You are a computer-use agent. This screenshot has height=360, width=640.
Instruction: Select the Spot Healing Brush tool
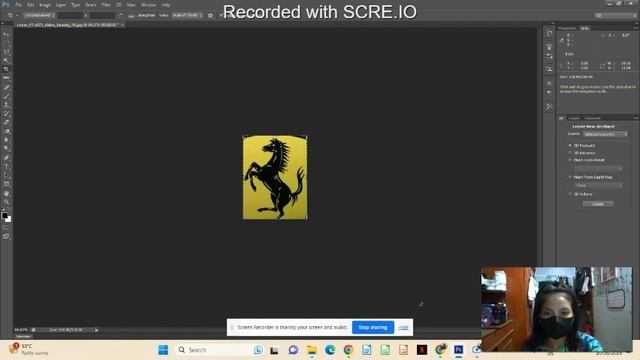click(6, 87)
